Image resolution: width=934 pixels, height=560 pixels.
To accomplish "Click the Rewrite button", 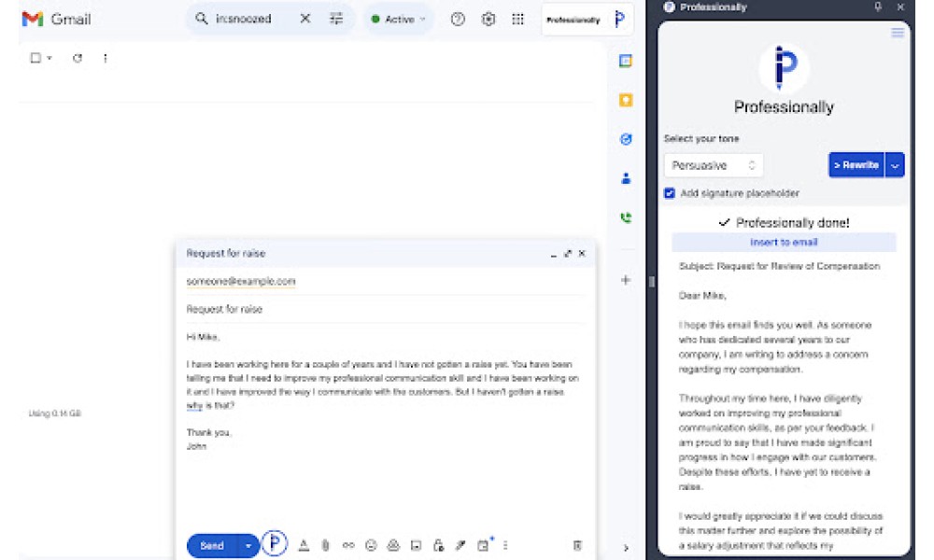I will (x=856, y=165).
